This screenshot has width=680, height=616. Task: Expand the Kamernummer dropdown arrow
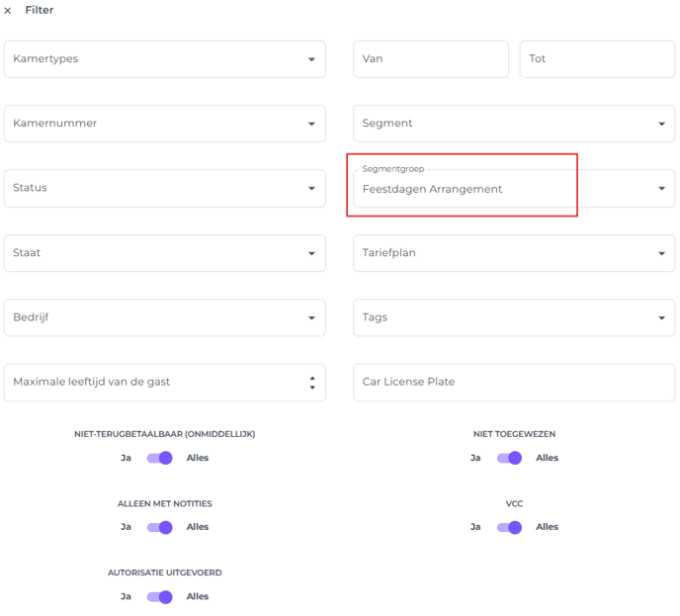[x=311, y=124]
